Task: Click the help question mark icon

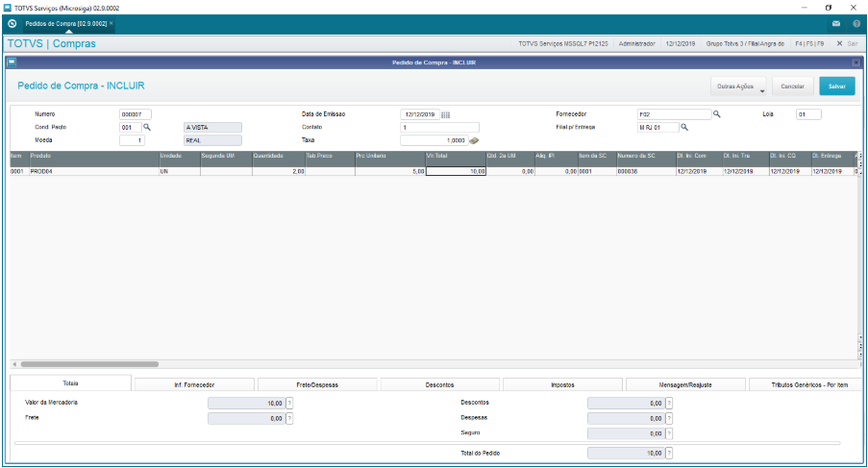Action: [x=856, y=24]
